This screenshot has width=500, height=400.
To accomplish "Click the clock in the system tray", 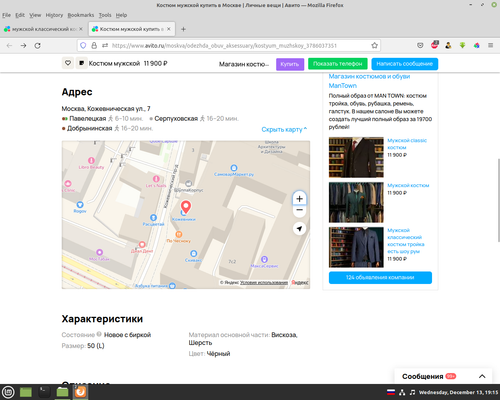I will [x=458, y=392].
